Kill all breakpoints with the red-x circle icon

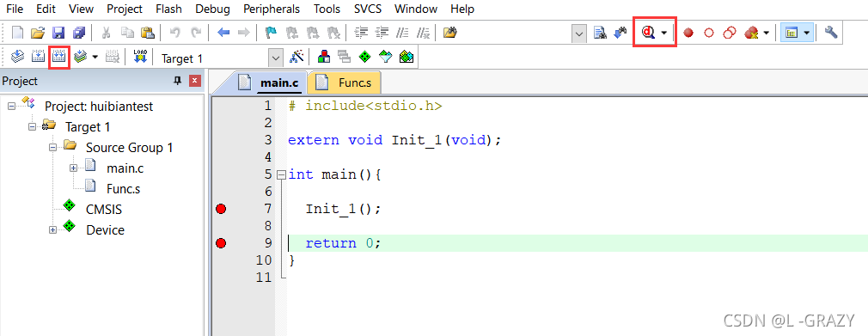(x=750, y=34)
